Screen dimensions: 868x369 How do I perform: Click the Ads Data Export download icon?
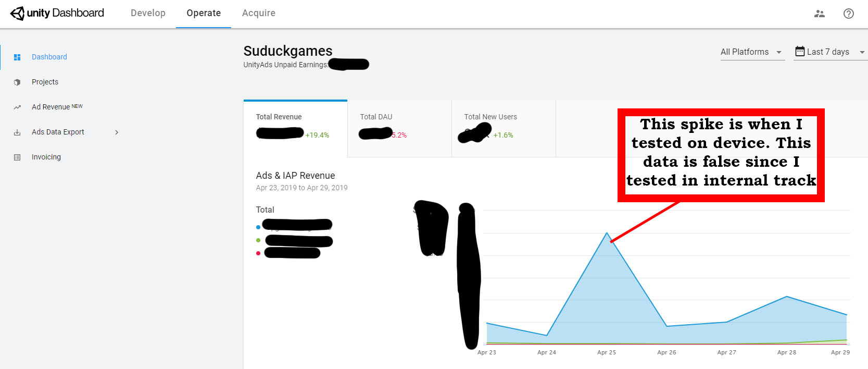click(x=17, y=132)
